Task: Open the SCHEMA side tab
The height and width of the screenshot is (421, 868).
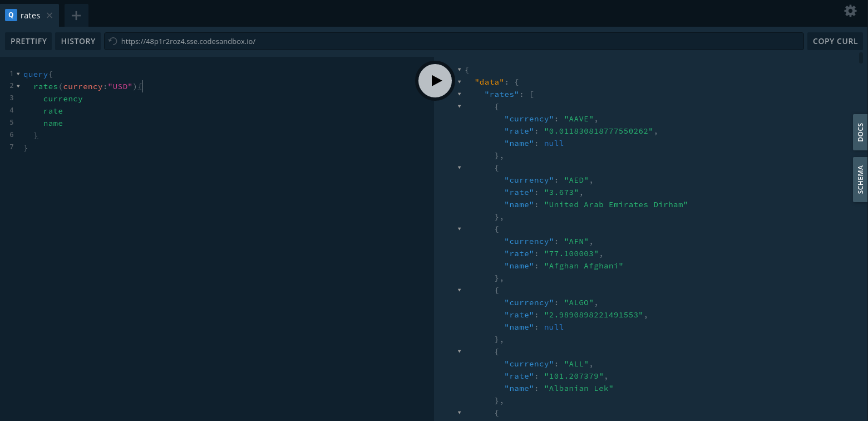Action: 860,179
